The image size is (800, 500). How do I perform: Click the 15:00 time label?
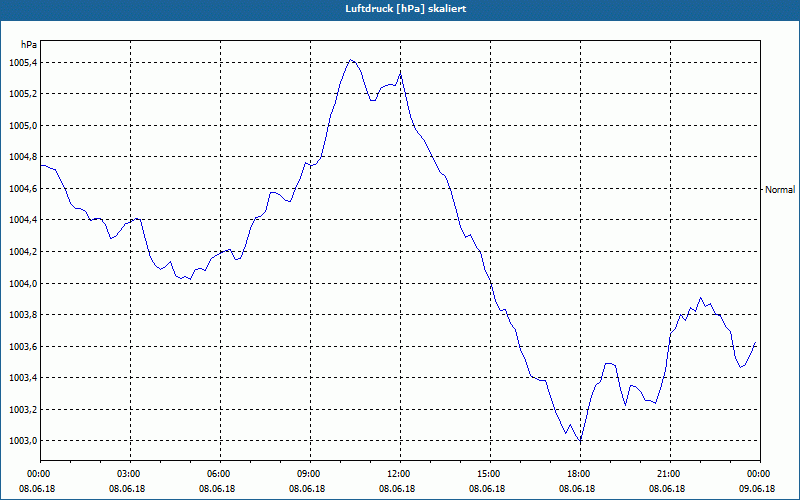coord(487,473)
